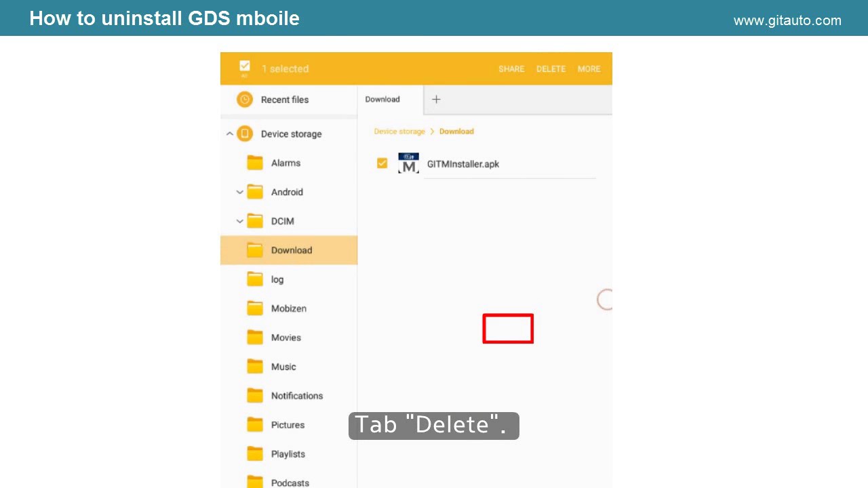Click the Pictures folder icon
Screen dimensions: 868x488
pyautogui.click(x=255, y=425)
